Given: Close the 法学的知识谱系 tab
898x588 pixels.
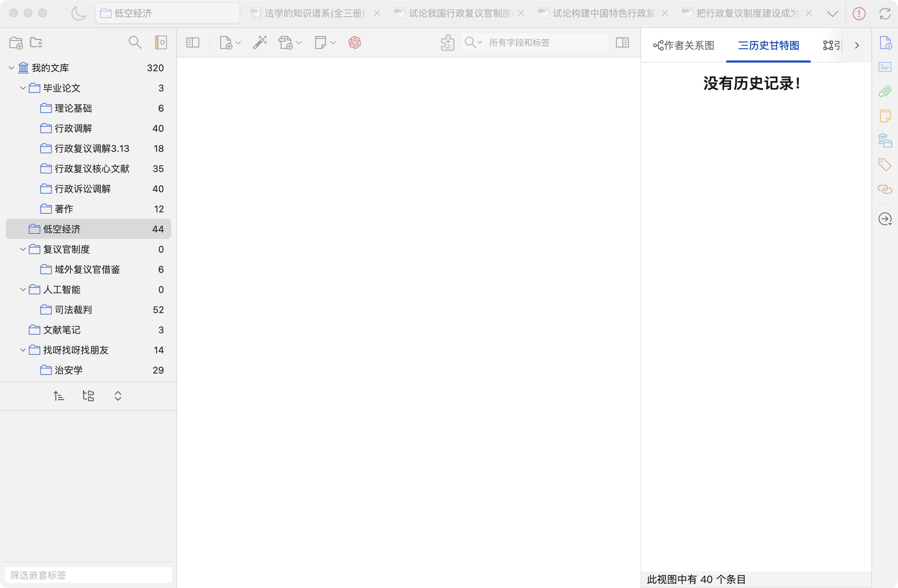Looking at the screenshot, I should [x=377, y=13].
